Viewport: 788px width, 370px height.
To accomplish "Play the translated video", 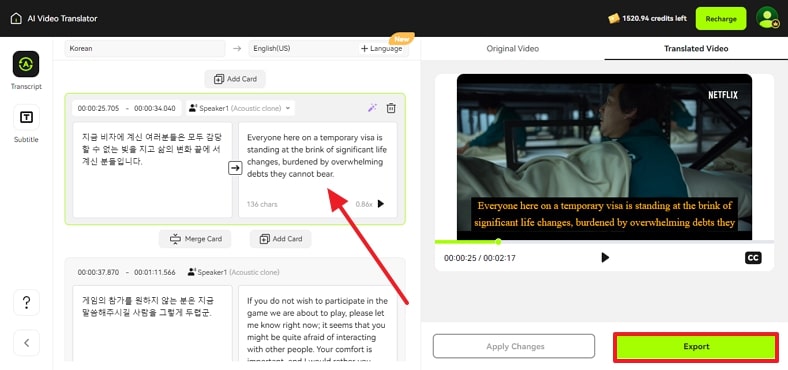I will click(x=605, y=257).
